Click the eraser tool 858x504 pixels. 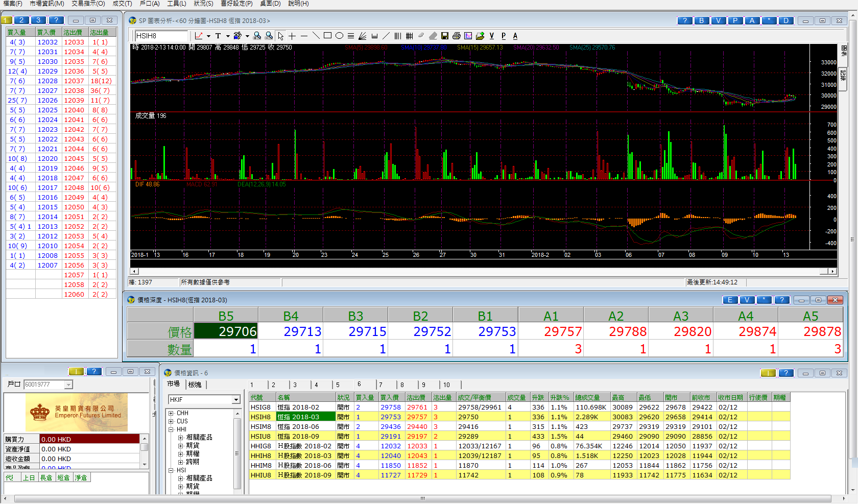(433, 36)
